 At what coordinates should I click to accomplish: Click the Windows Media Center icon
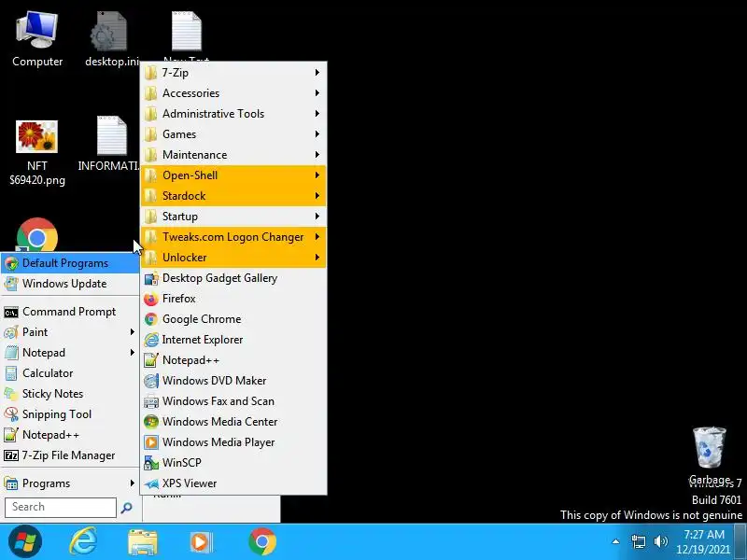click(x=151, y=422)
